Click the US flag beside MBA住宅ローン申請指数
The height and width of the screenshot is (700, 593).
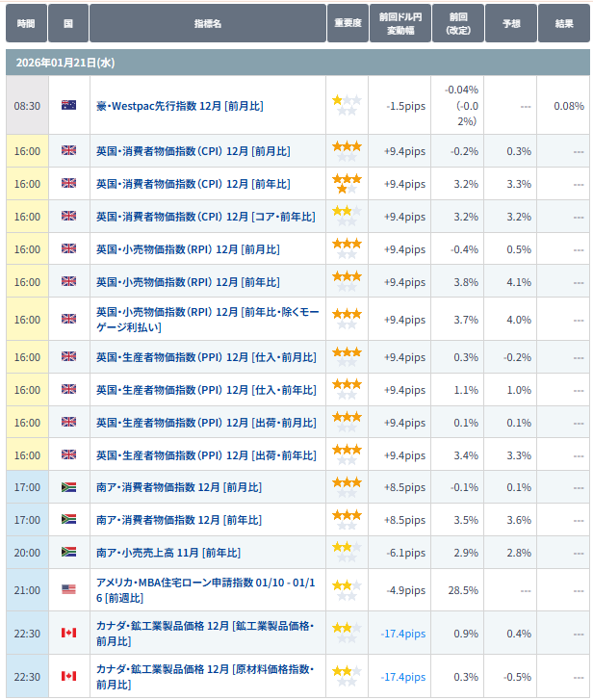(68, 589)
